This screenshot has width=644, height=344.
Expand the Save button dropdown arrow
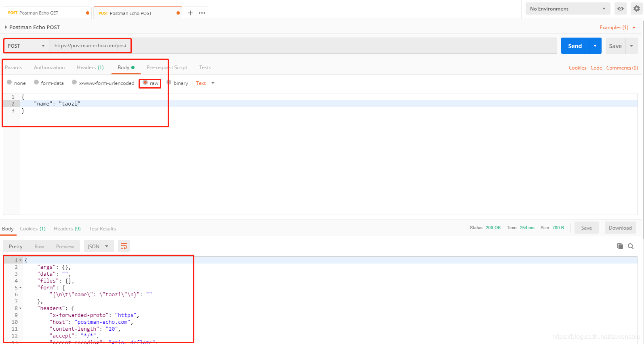coord(631,46)
